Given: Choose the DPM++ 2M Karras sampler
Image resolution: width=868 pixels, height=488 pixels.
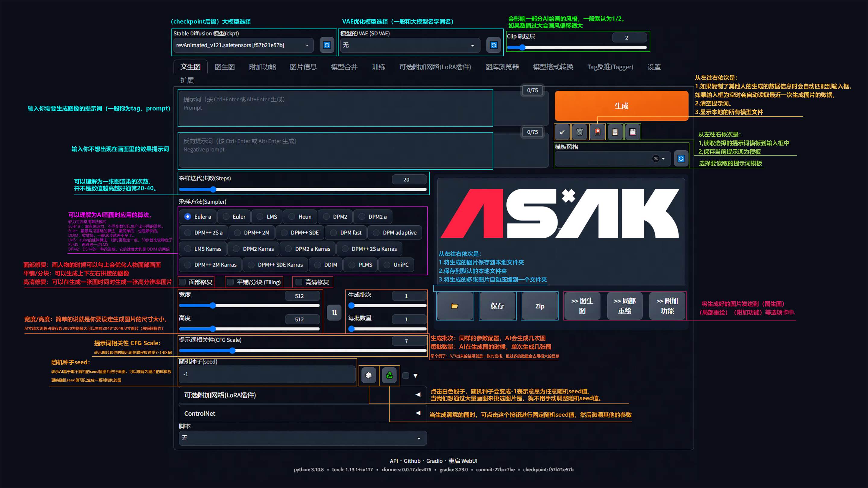Looking at the screenshot, I should click(x=211, y=265).
